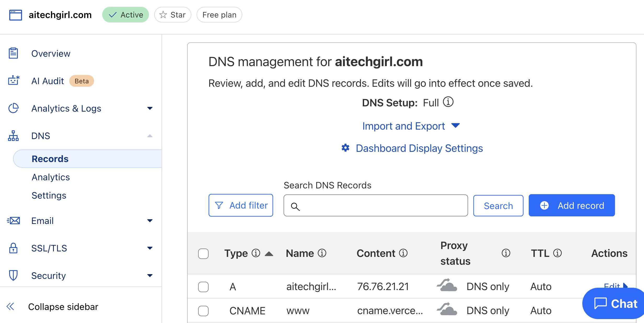
Task: Click the AI Audit robot icon
Action: [x=14, y=80]
